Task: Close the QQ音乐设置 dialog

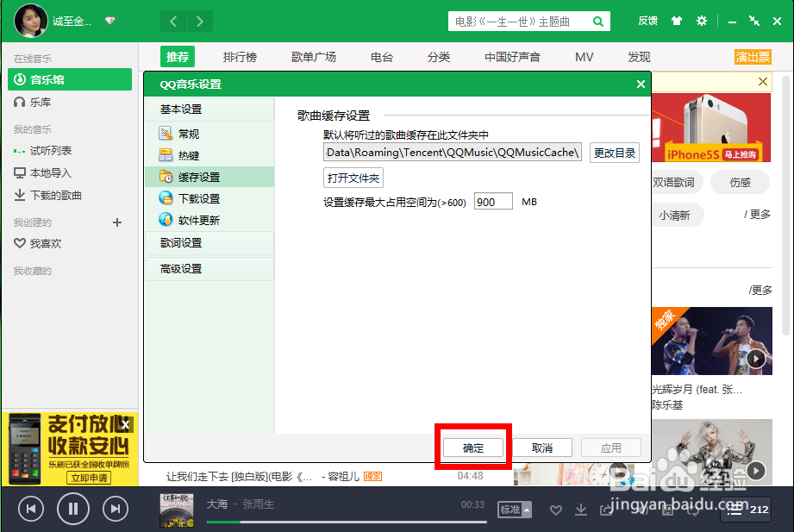Action: (641, 84)
